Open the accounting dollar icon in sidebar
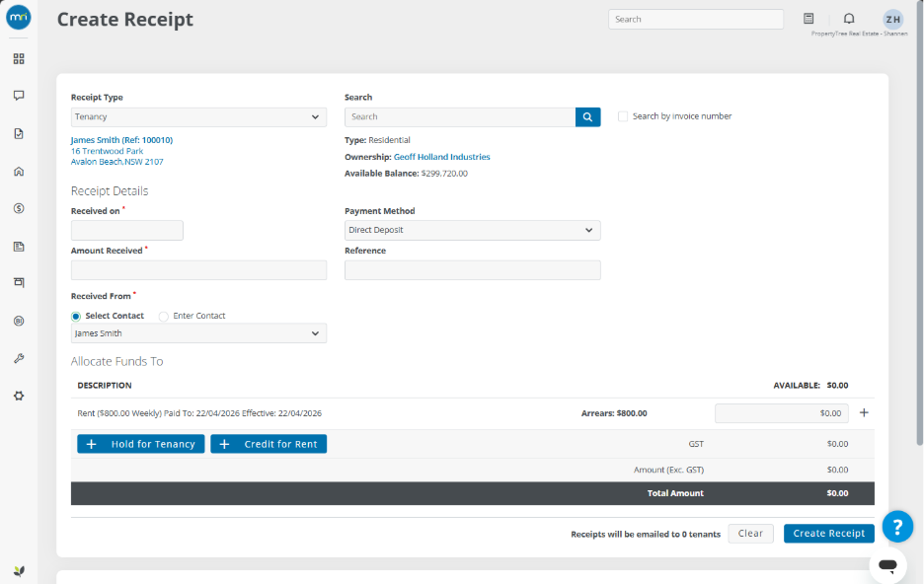 19,208
